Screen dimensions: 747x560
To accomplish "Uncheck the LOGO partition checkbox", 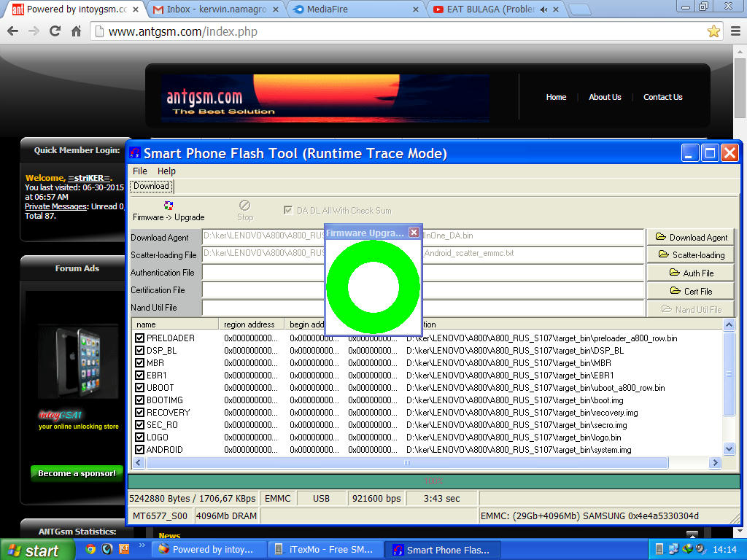I will (139, 437).
